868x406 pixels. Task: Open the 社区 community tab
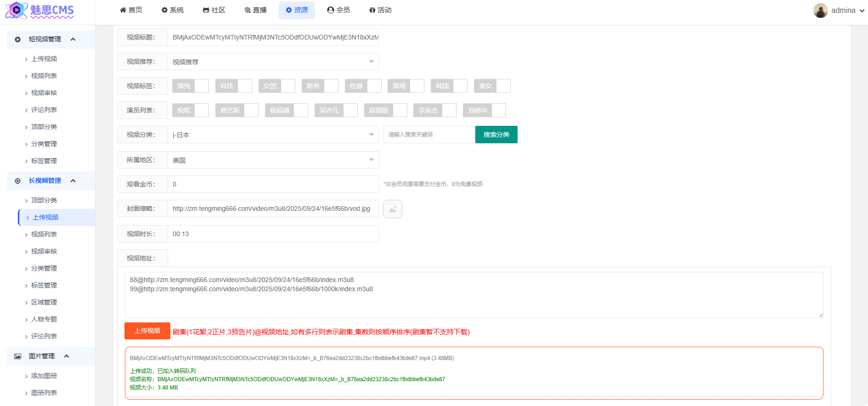pos(214,10)
